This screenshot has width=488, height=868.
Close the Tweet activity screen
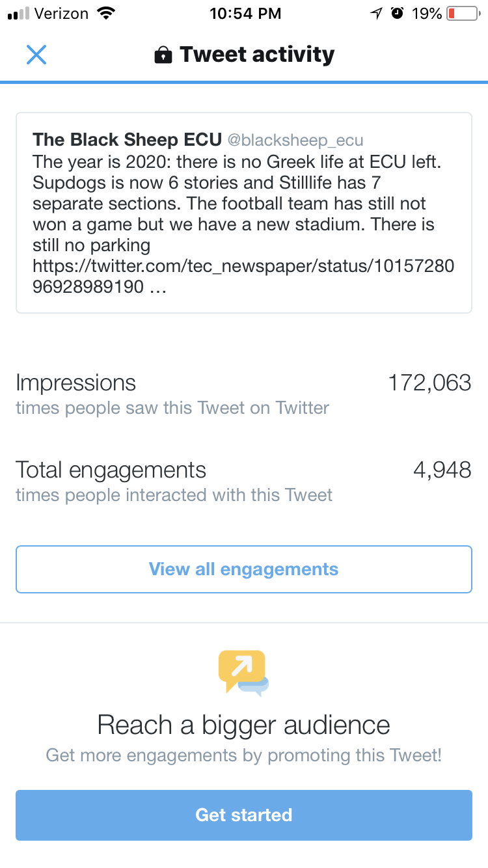(x=36, y=55)
